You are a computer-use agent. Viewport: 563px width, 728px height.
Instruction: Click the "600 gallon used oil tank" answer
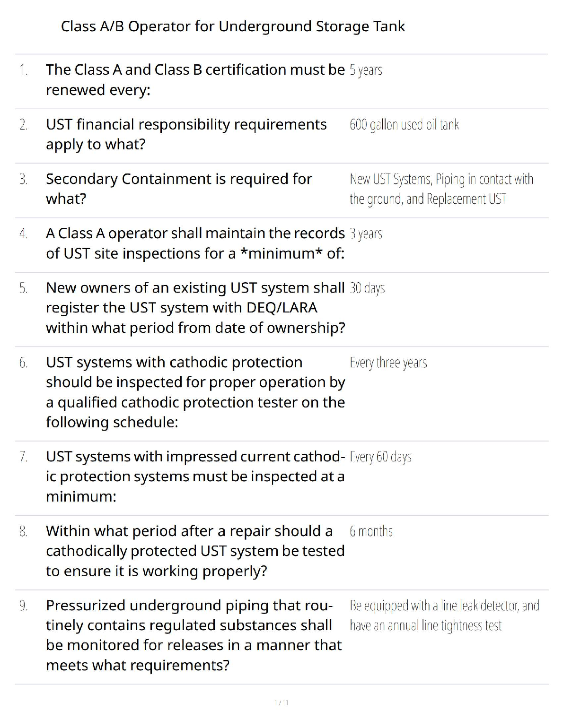tap(404, 125)
